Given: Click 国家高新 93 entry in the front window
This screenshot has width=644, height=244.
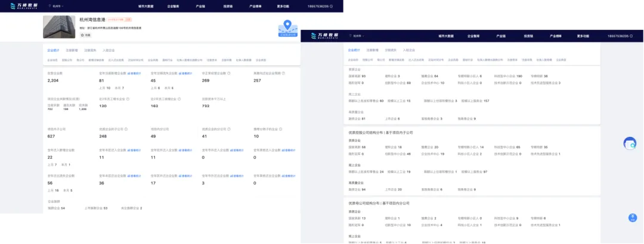Looking at the screenshot, I should click(x=357, y=76).
